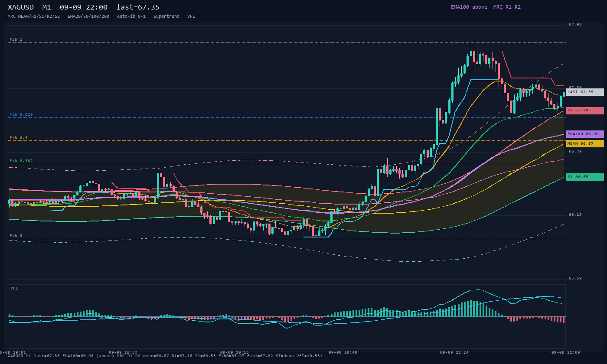
Task: Click ST=down in the bottom status line
Action: tap(285, 356)
